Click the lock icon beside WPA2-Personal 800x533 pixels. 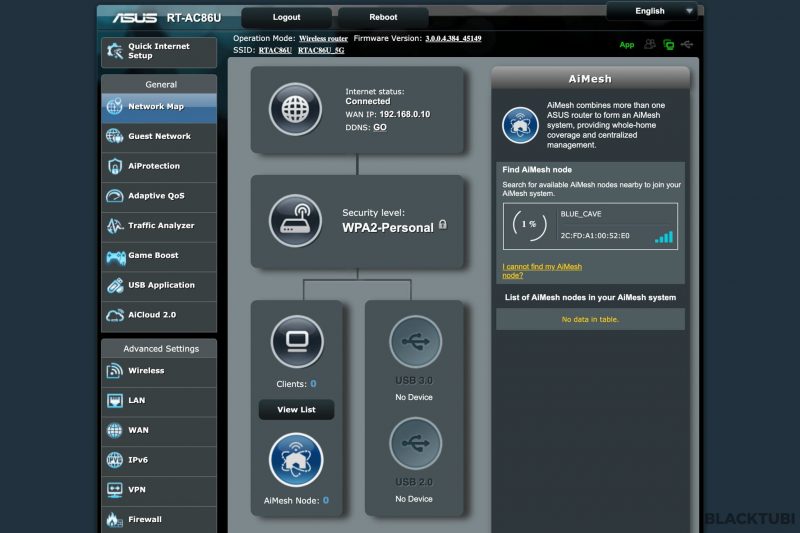(443, 224)
